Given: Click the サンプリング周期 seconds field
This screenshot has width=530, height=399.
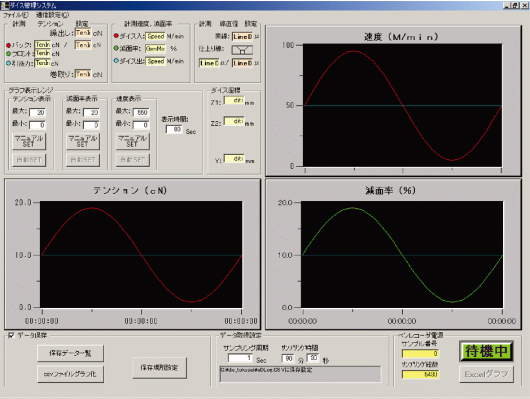Looking at the screenshot, I should pyautogui.click(x=240, y=358).
